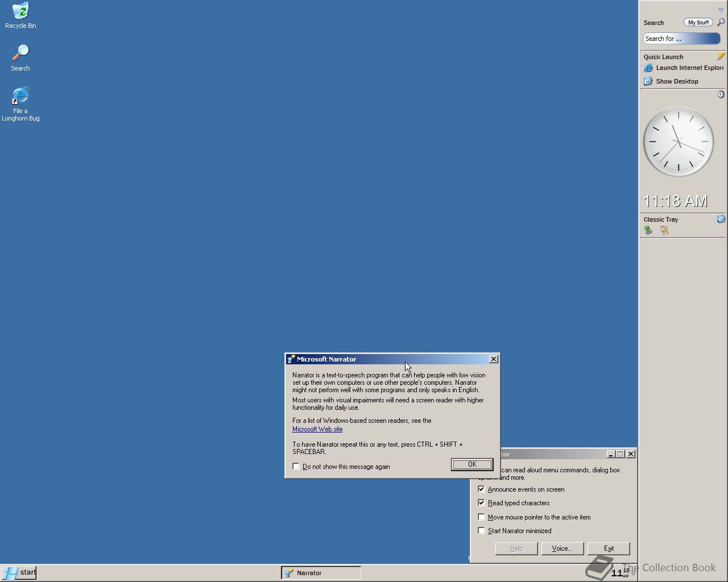Click the Narrator taskbar button
728x582 pixels.
321,573
